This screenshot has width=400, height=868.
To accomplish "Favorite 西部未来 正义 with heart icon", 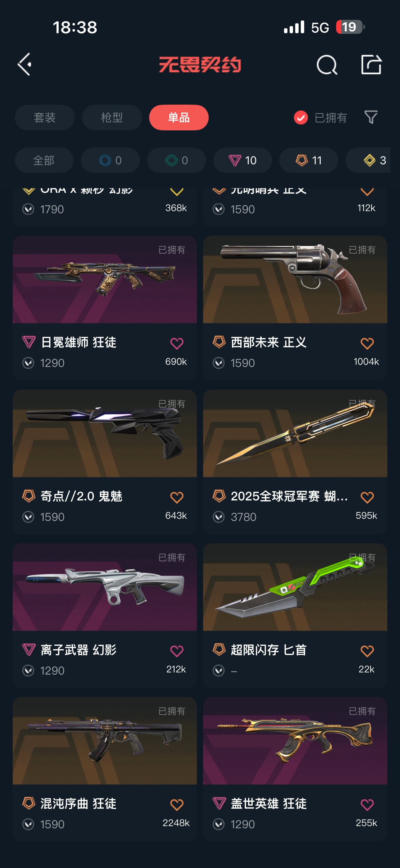I will point(367,343).
